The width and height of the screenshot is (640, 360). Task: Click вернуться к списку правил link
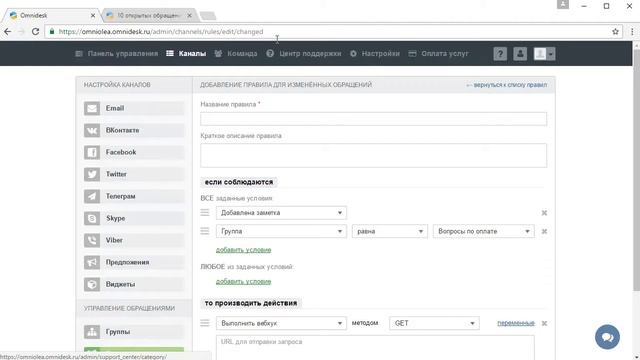[507, 85]
